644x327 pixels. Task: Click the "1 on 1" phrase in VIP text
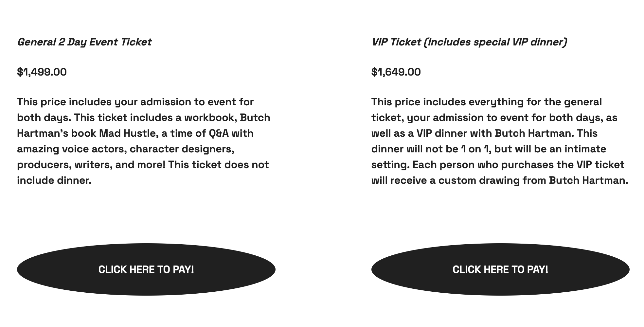coord(475,149)
